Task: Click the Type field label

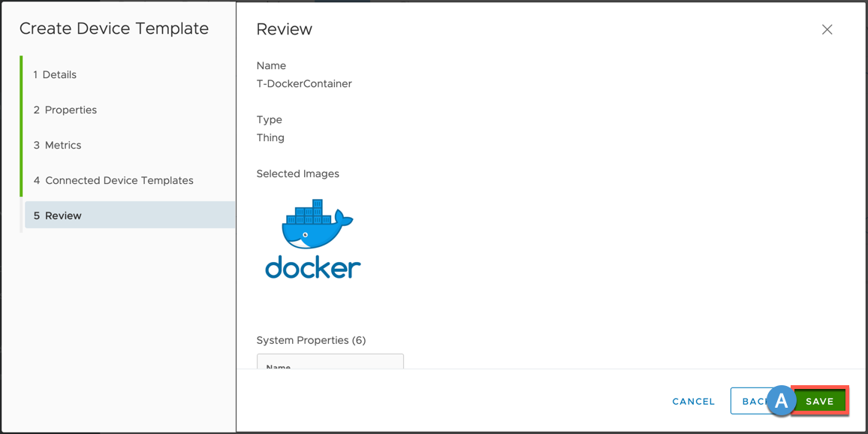Action: coord(269,119)
